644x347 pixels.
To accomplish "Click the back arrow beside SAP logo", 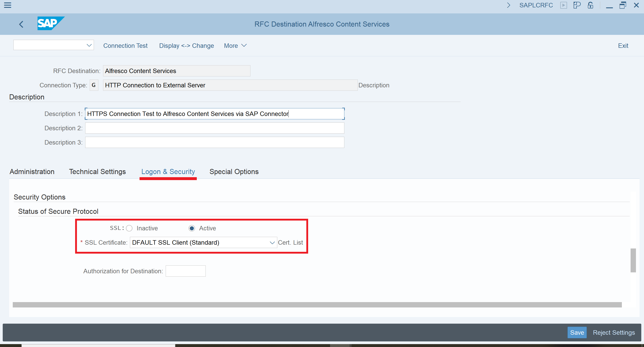I will coord(21,24).
